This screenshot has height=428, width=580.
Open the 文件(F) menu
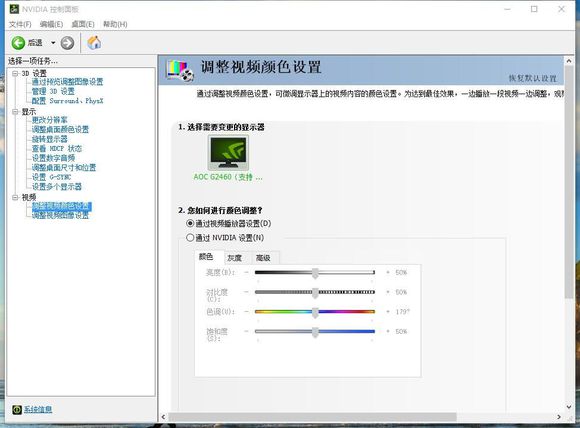click(20, 24)
